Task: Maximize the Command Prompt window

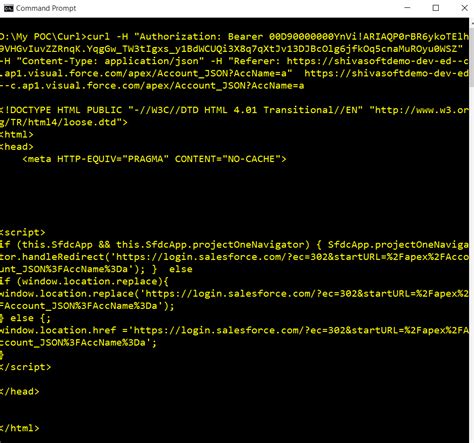Action: pos(435,8)
